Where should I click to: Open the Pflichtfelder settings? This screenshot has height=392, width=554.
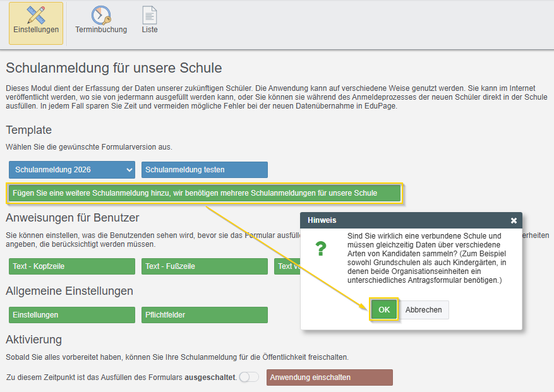(x=204, y=315)
